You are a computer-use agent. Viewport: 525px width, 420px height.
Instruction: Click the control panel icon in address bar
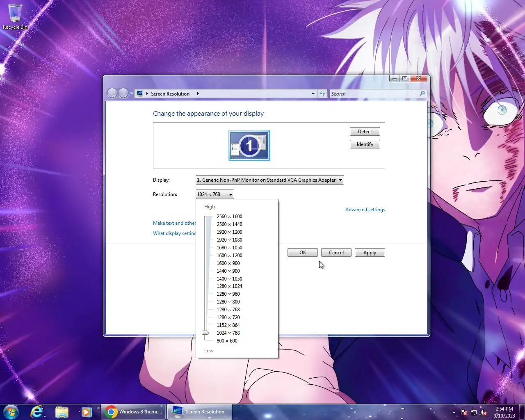[140, 94]
